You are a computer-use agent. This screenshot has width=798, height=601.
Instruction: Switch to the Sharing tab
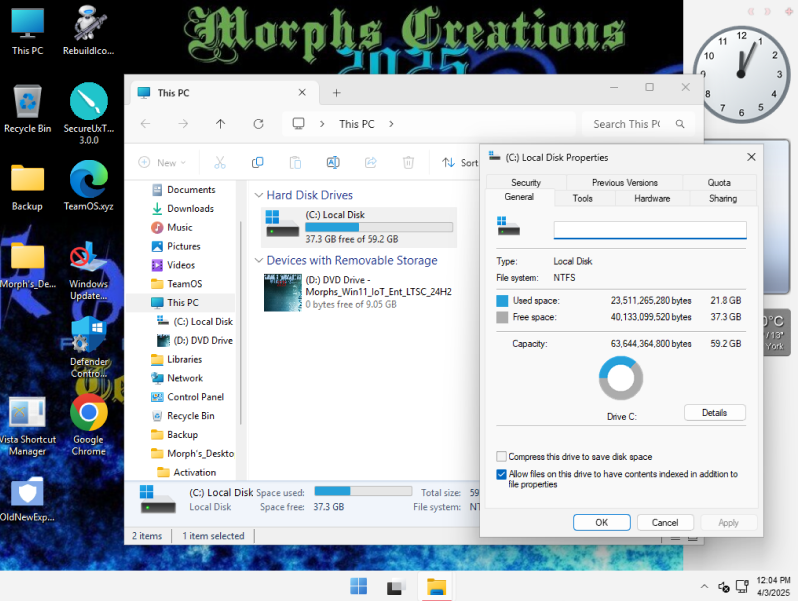(x=723, y=198)
